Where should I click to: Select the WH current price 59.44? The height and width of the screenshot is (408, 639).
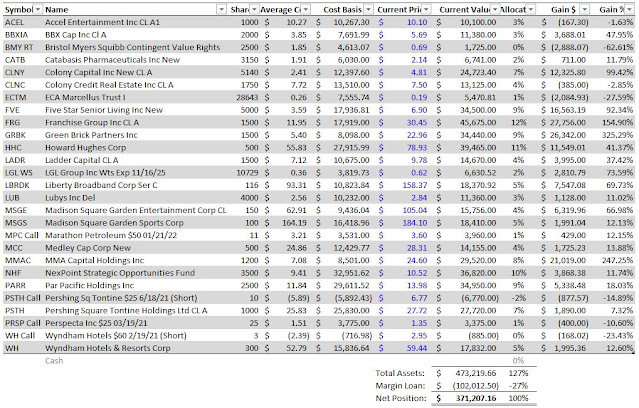pos(417,348)
